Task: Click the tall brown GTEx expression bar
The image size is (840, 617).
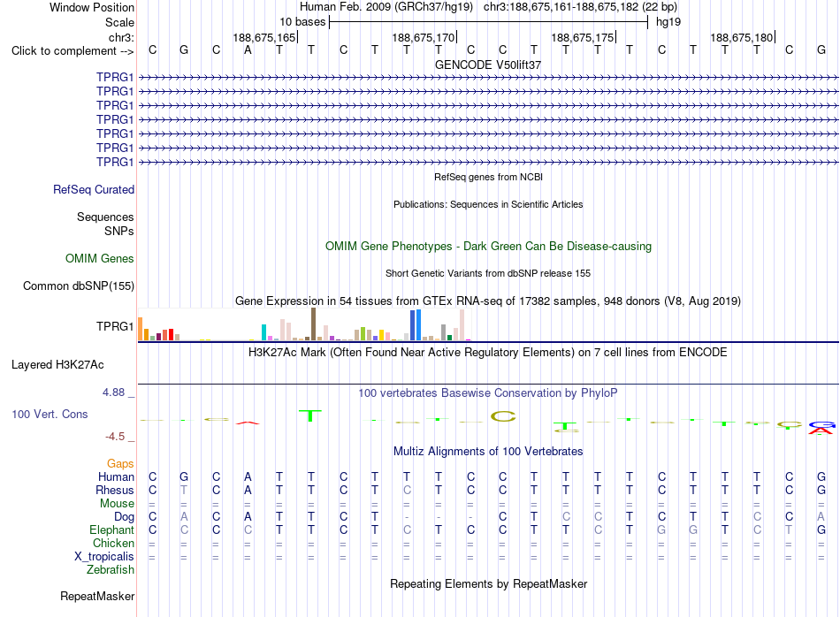Action: [x=313, y=324]
